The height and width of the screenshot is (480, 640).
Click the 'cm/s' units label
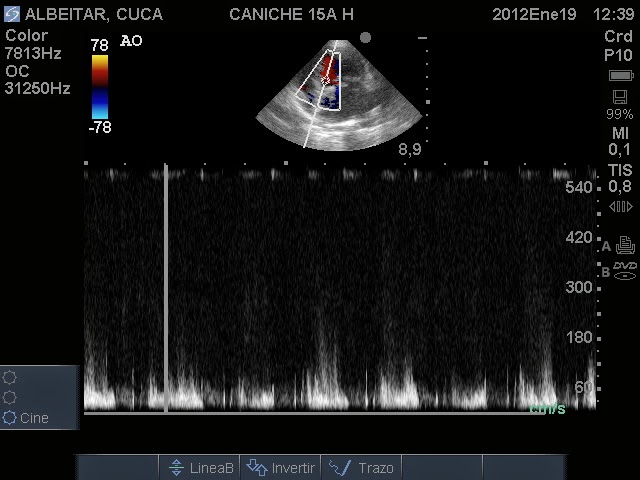(547, 408)
